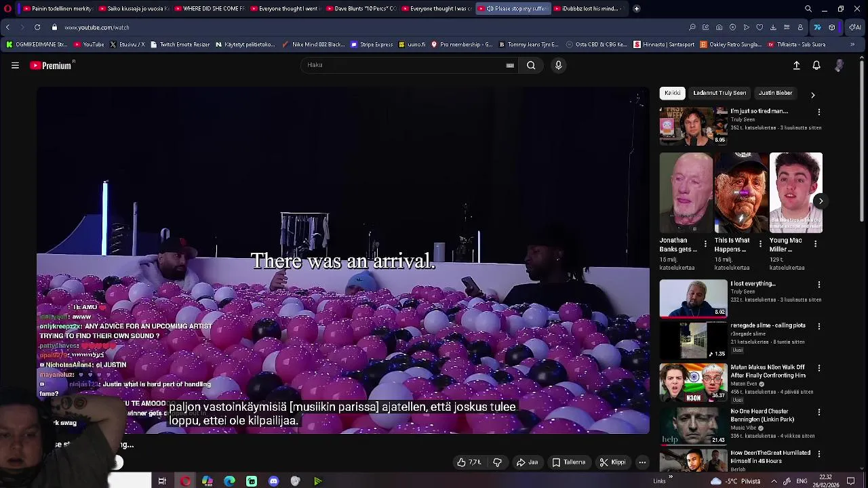Go back with the browser back arrow
This screenshot has height=488, width=868.
click(x=7, y=27)
